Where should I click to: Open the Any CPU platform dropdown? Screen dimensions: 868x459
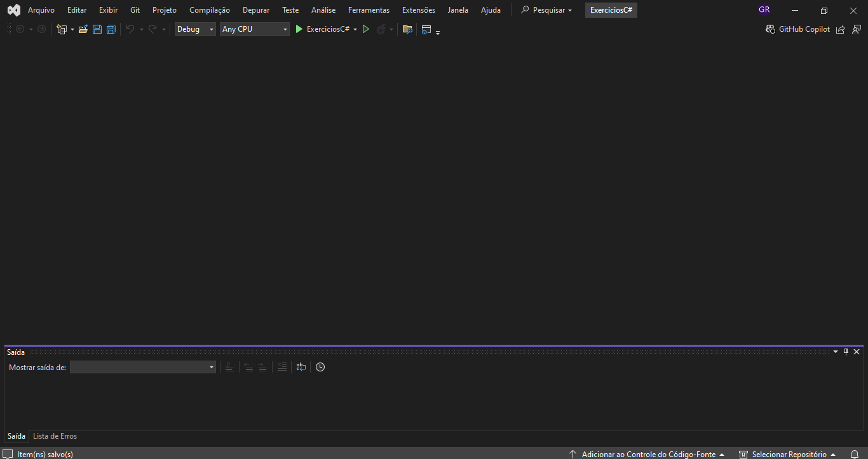(255, 29)
